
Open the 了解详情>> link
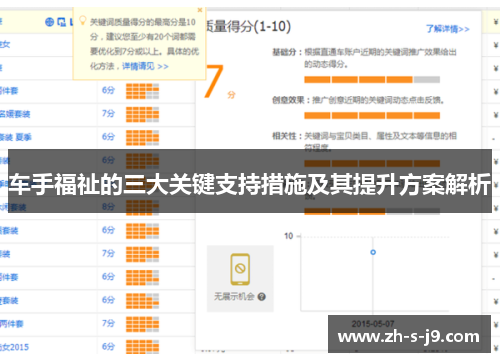pyautogui.click(x=448, y=29)
